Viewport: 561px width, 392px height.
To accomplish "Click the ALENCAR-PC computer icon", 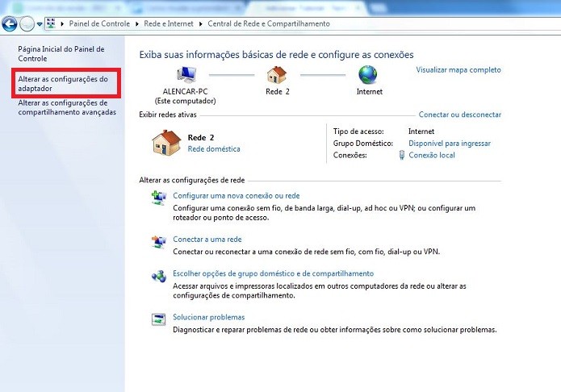I will [x=186, y=75].
